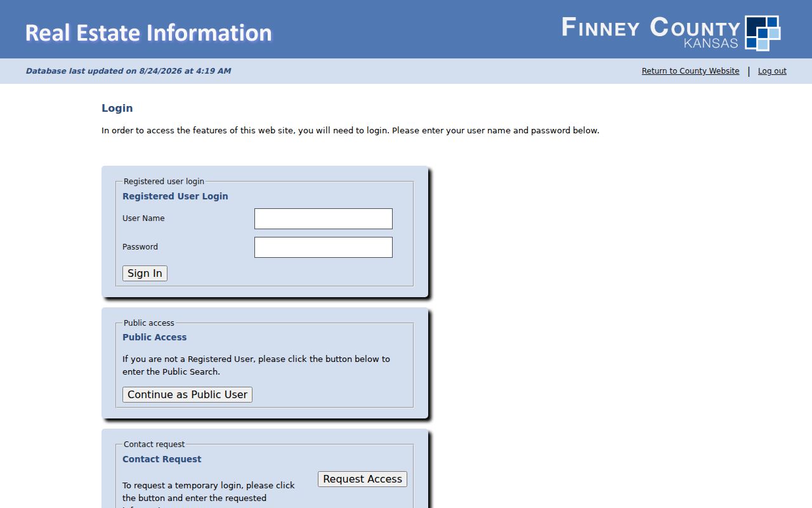The height and width of the screenshot is (508, 812).
Task: Click the Real Estate Information header title
Action: (148, 32)
